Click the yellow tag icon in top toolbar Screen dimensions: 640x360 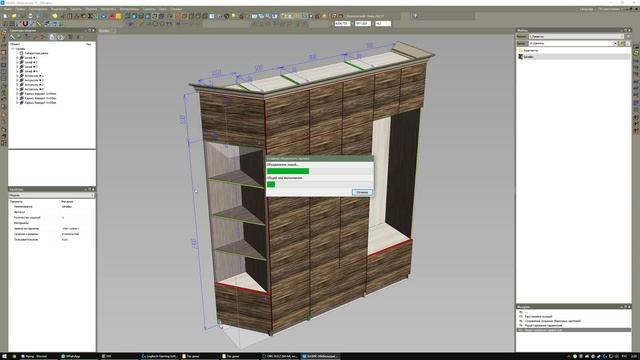[x=55, y=16]
